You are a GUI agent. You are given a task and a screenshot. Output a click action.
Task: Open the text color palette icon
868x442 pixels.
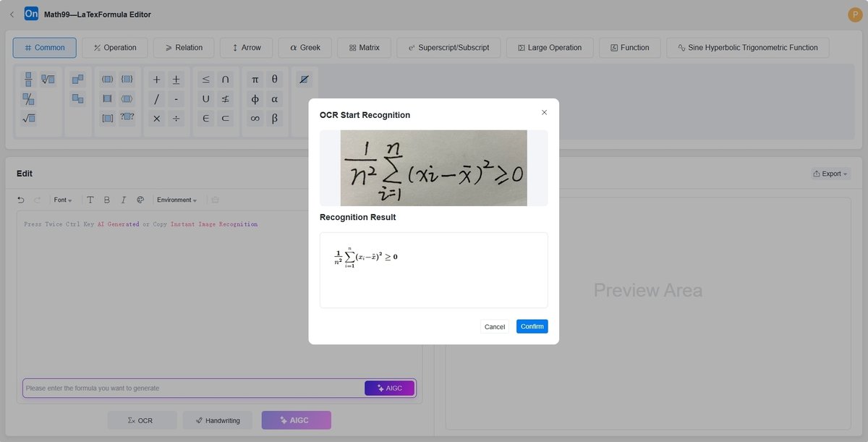pos(140,200)
